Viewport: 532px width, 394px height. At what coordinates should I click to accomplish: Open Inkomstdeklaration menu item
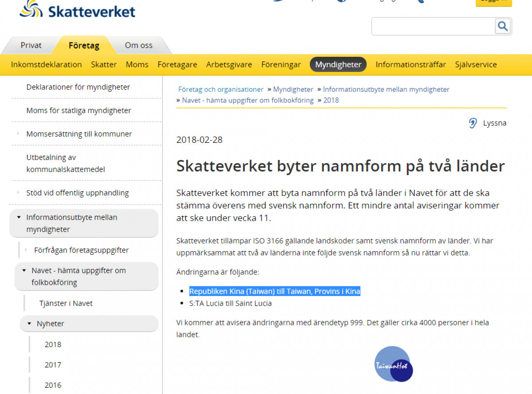point(47,65)
